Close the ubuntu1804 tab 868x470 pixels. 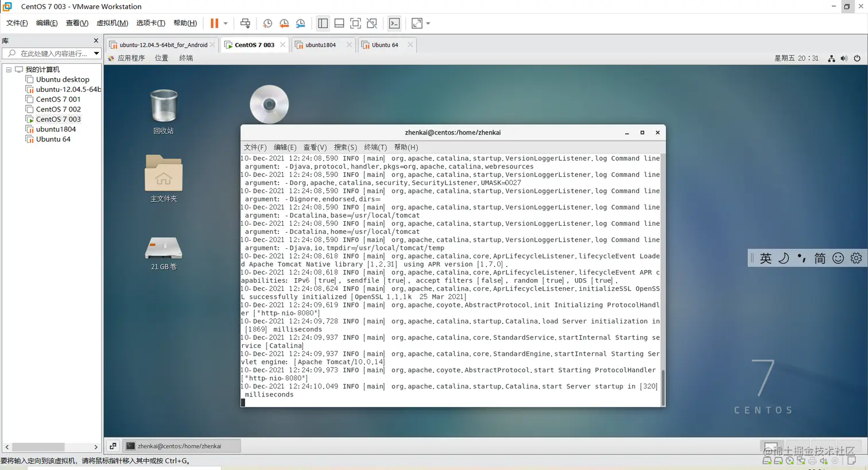click(x=349, y=45)
